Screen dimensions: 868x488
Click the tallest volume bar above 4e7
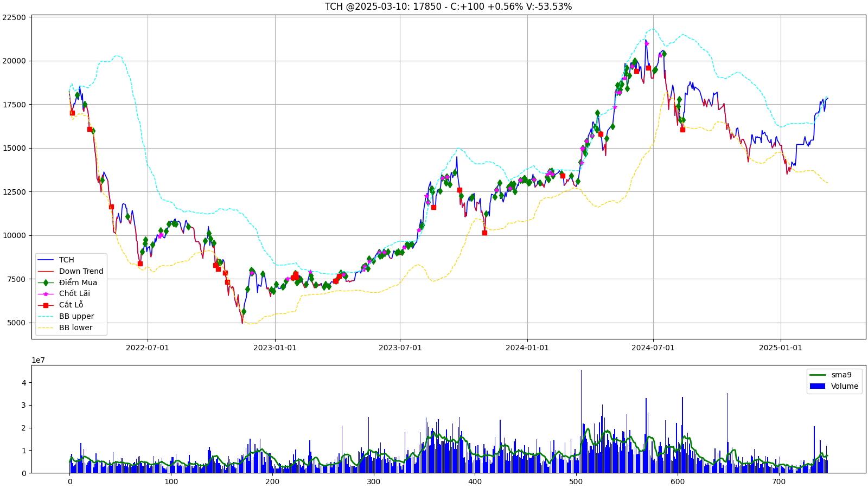[x=581, y=421]
